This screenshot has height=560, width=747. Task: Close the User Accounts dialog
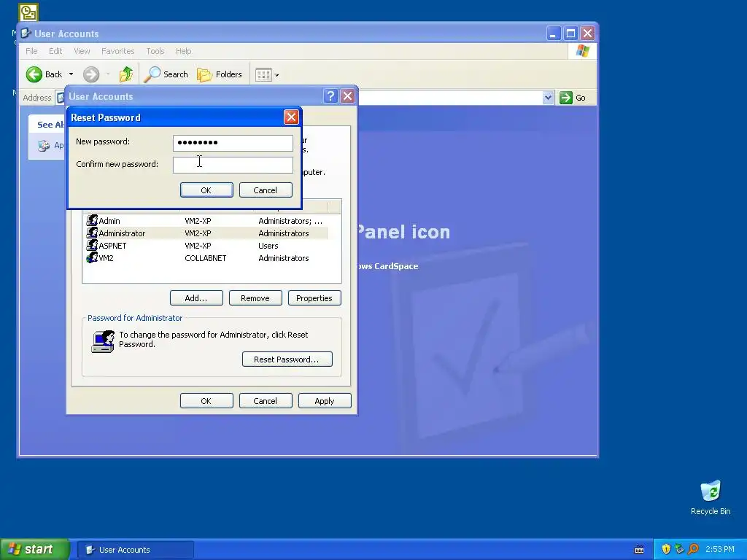348,96
